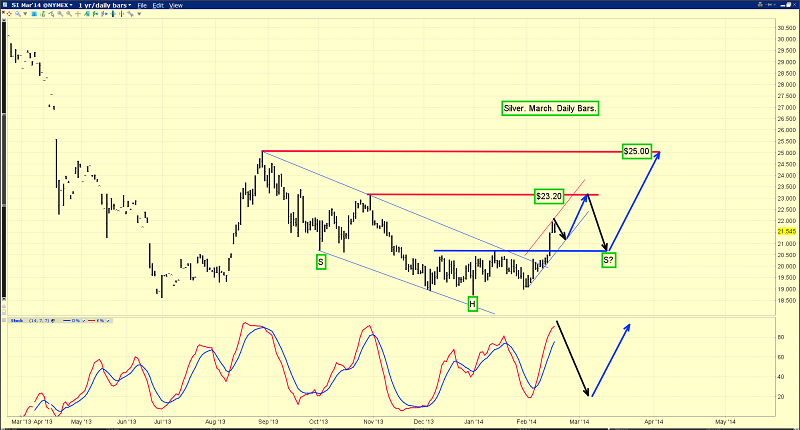Select the Silver. March. Daily Bars. label
Screen dimensions: 800x430
pyautogui.click(x=550, y=109)
